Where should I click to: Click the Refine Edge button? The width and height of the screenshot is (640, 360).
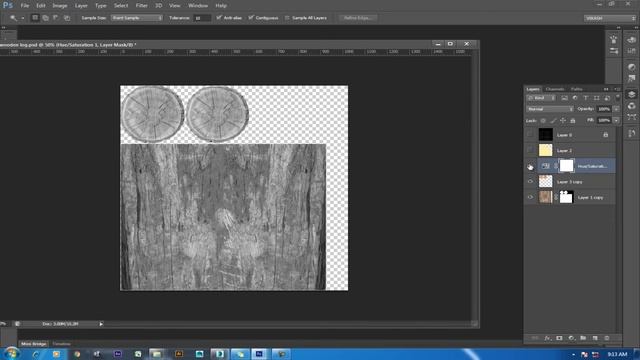click(x=358, y=18)
